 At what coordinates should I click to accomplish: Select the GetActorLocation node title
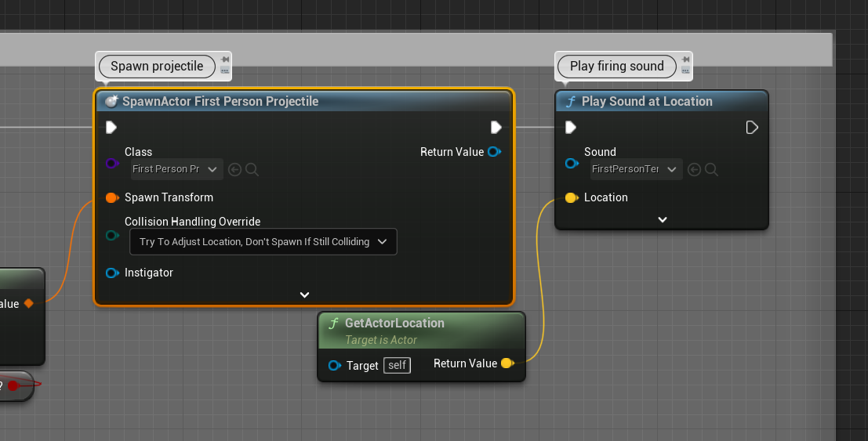394,324
